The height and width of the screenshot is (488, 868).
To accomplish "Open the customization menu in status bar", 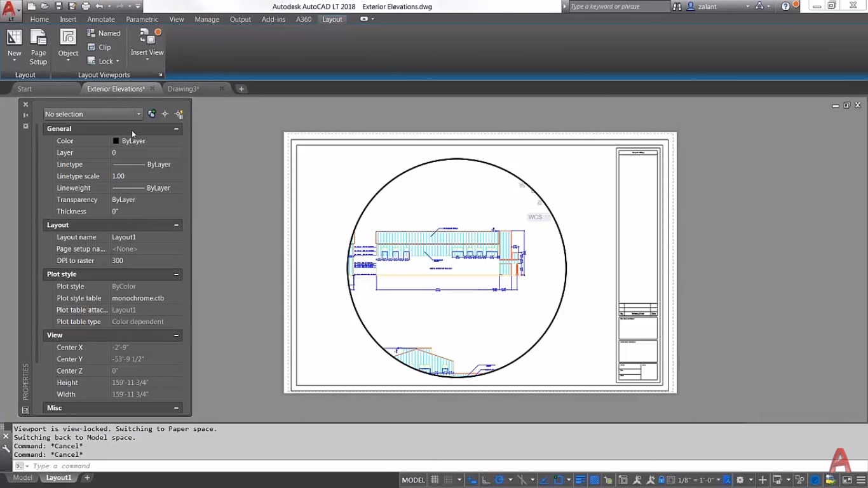I will [860, 480].
